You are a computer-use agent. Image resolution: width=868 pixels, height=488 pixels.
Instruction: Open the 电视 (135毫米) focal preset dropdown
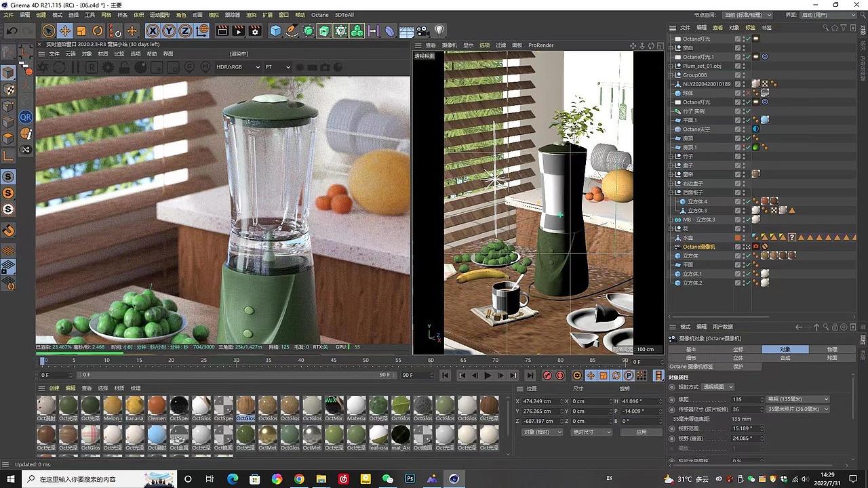coord(797,399)
